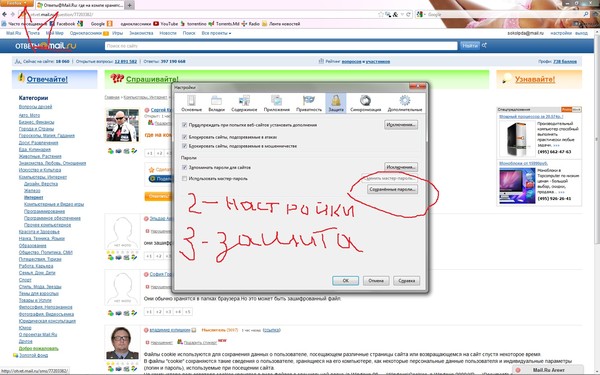Open Часто посещаемые bookmark menu

[x=24, y=24]
